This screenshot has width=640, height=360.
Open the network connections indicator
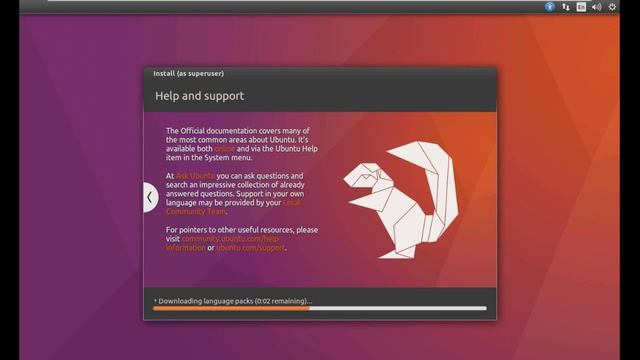pyautogui.click(x=565, y=7)
